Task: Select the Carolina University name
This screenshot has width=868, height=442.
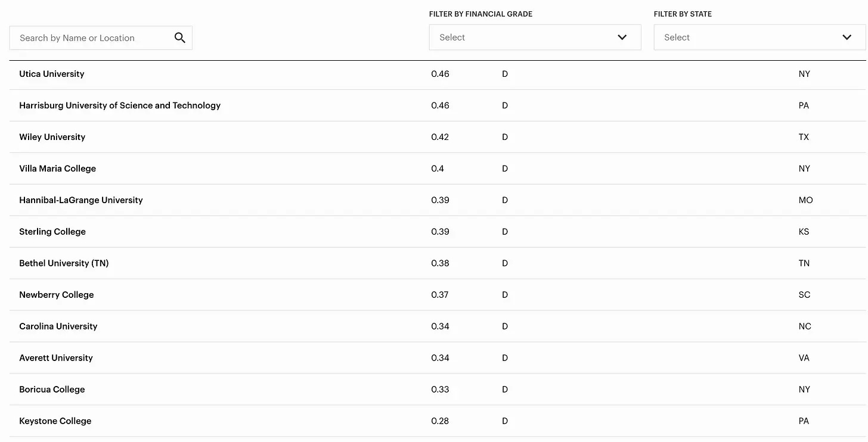Action: point(58,326)
